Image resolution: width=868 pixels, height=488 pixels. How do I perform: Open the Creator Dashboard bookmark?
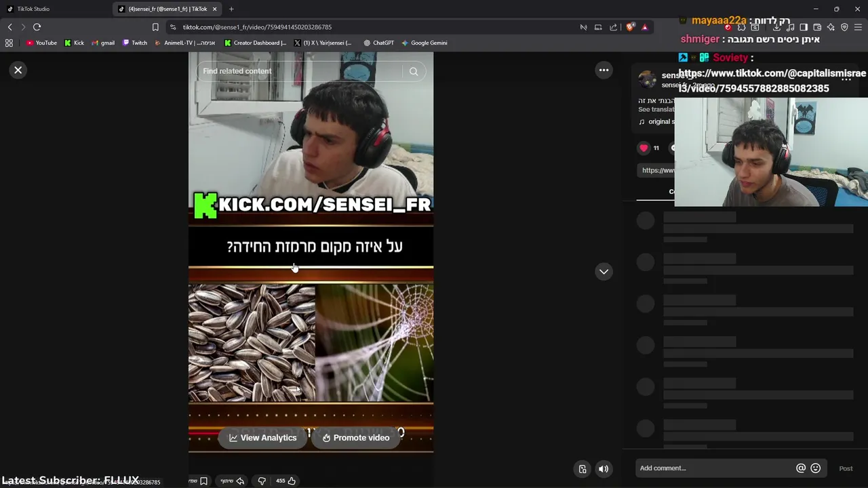tap(256, 43)
